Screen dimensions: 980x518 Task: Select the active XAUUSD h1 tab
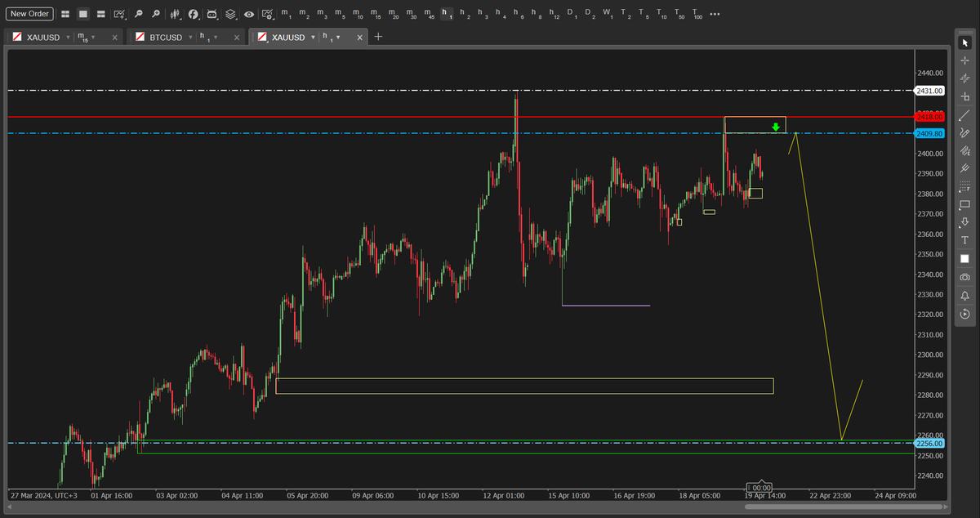pyautogui.click(x=309, y=38)
